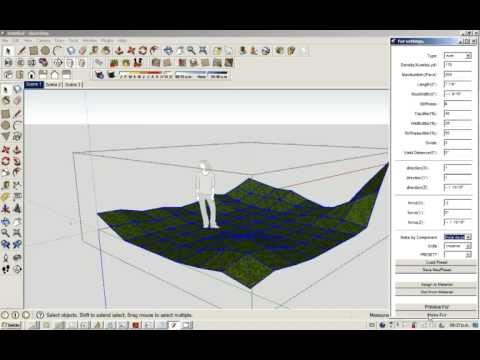Select the Axes tool in left palette
This screenshot has width=480, height=360.
point(6,209)
